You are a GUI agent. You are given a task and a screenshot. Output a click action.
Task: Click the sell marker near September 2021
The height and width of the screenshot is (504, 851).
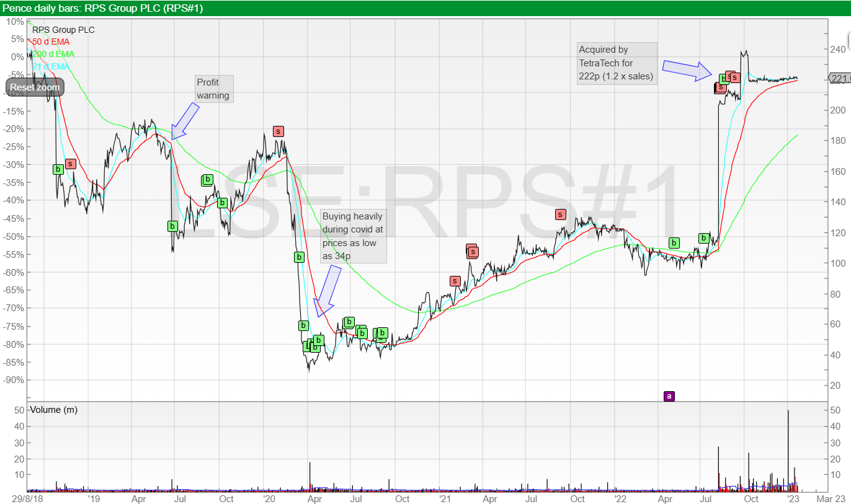point(560,214)
